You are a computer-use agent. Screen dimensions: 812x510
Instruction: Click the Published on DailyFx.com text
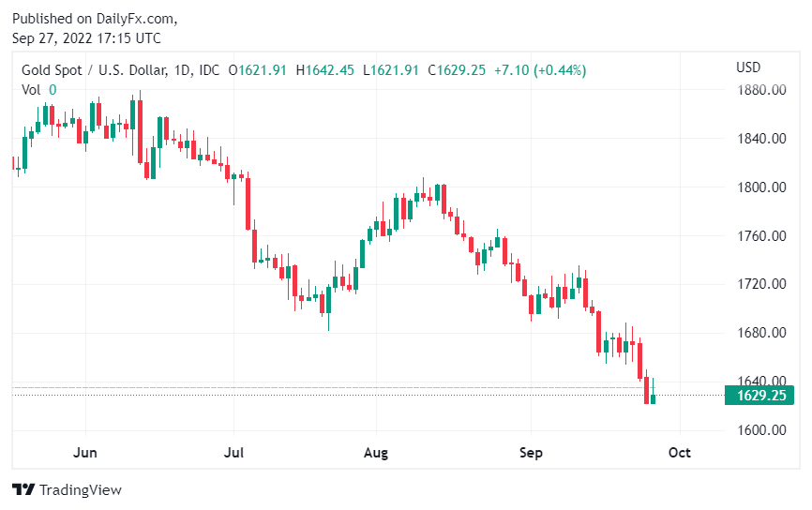point(95,19)
